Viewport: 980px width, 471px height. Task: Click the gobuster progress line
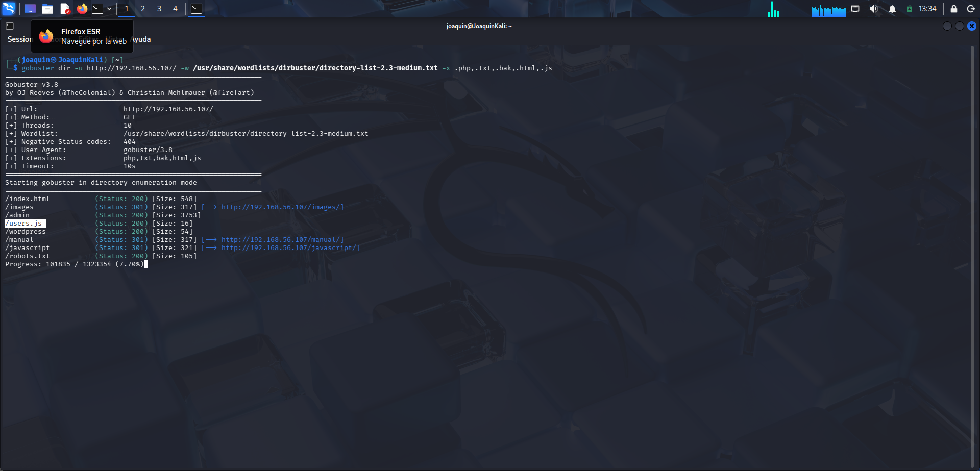click(74, 264)
